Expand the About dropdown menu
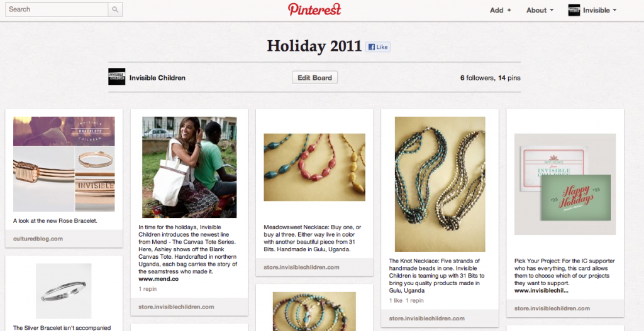 [540, 10]
